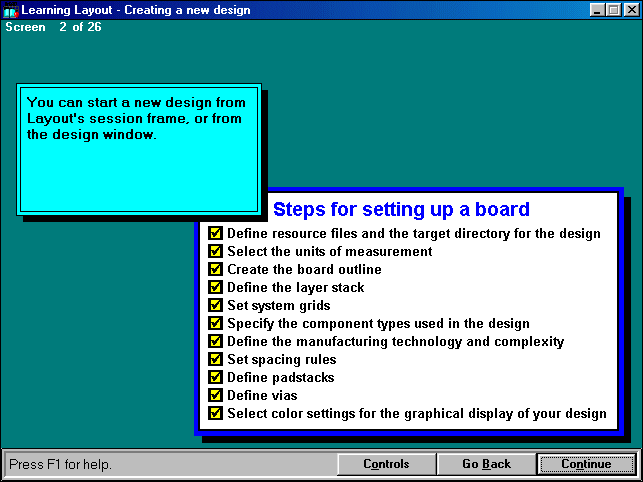643x482 pixels.
Task: Maximize the Learning Layout window
Action: [612, 10]
